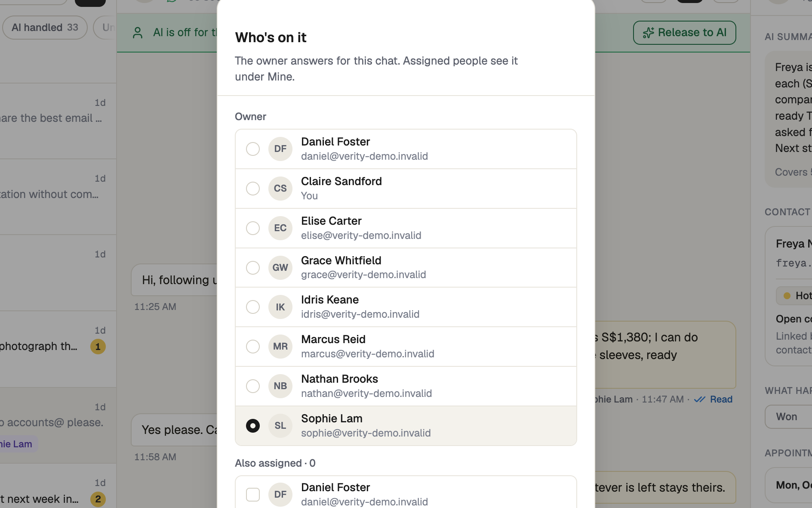Click the SL avatar for Sophie Lam
This screenshot has height=508, width=812.
(x=280, y=426)
